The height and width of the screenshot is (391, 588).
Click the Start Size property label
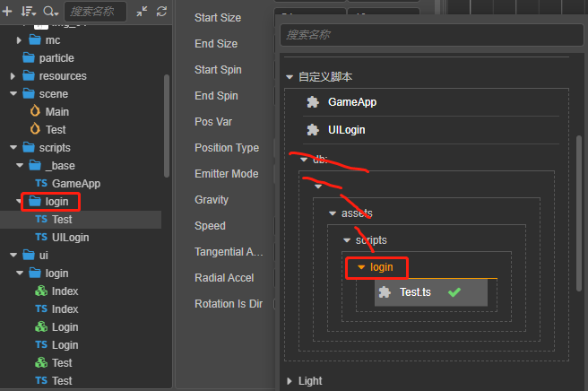pos(218,18)
